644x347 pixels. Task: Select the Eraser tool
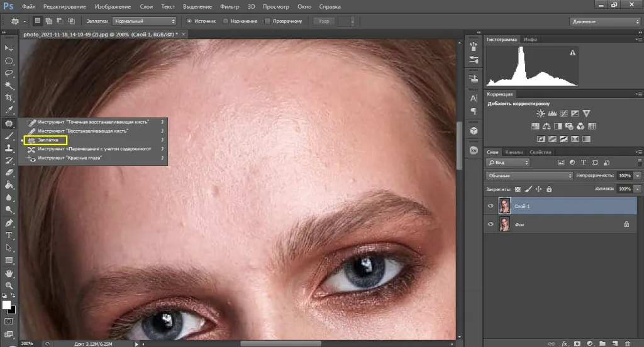9,173
